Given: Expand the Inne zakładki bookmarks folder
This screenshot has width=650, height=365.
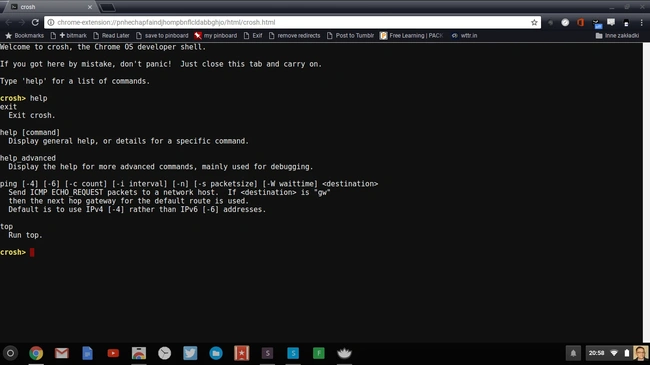Looking at the screenshot, I should [617, 36].
